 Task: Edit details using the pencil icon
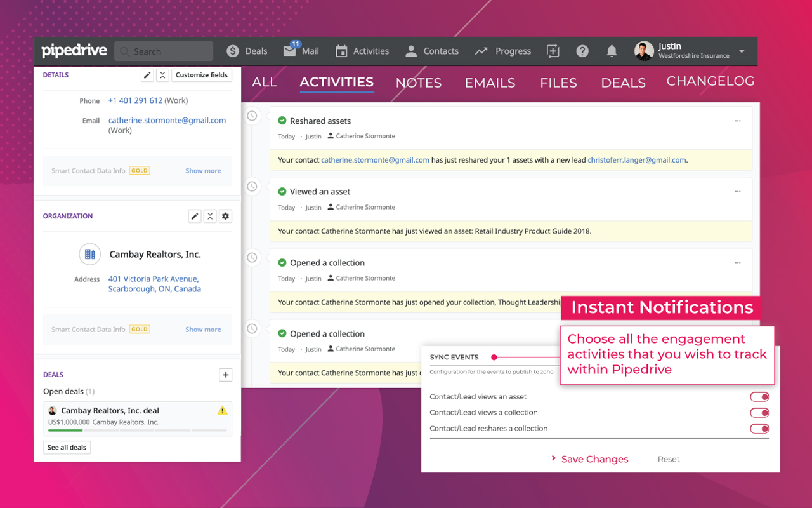tap(147, 75)
